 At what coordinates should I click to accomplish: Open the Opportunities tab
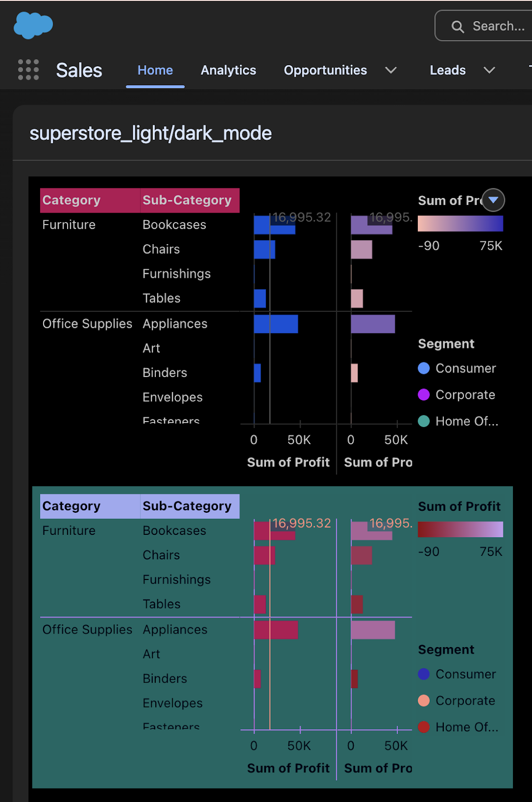[x=326, y=70]
